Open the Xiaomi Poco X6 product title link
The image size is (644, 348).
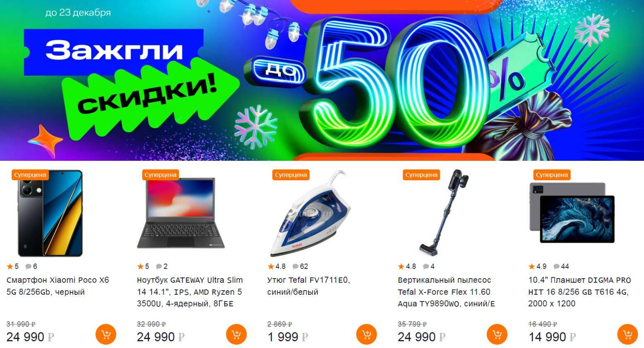coord(58,286)
